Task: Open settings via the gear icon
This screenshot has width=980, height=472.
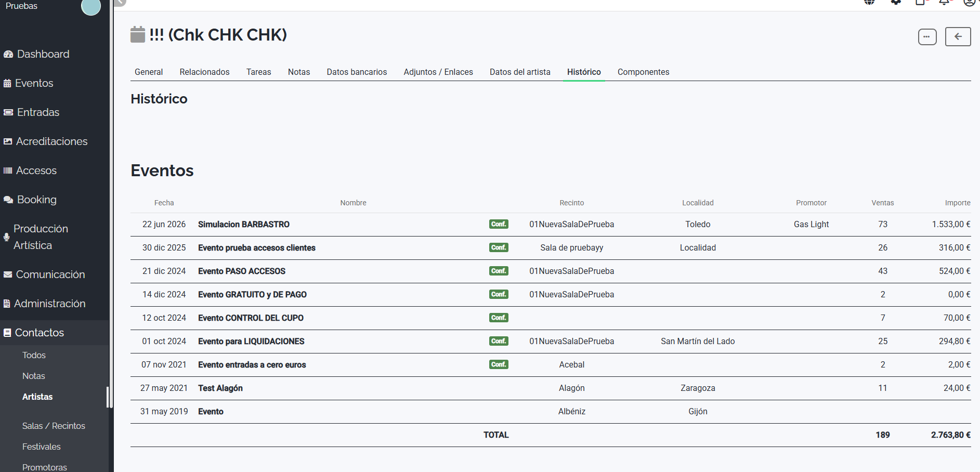Action: pos(896,2)
